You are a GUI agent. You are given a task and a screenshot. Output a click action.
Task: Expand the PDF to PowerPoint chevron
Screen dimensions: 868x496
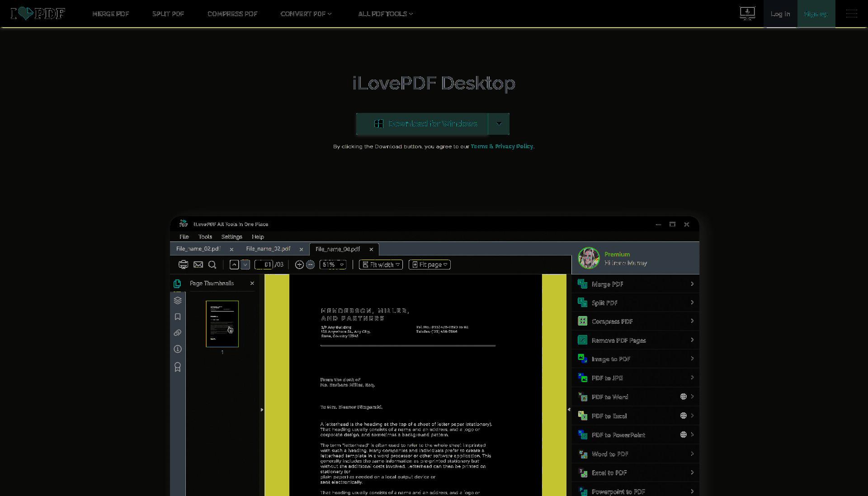(x=692, y=435)
